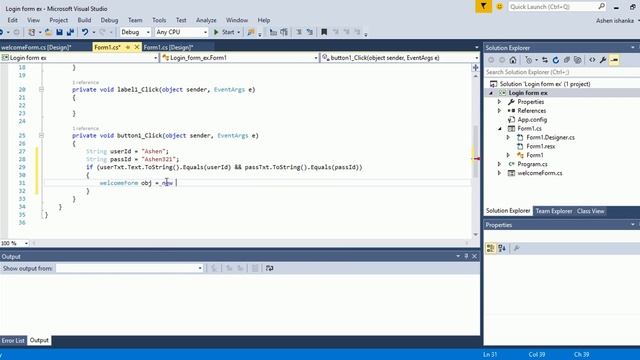Pin the Output panel with auto-hide pin
Image resolution: width=640 pixels, height=360 pixels.
point(466,256)
